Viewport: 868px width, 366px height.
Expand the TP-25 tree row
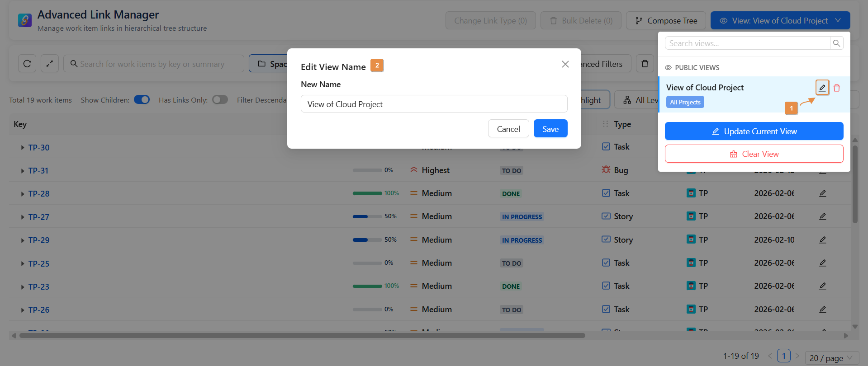click(22, 264)
